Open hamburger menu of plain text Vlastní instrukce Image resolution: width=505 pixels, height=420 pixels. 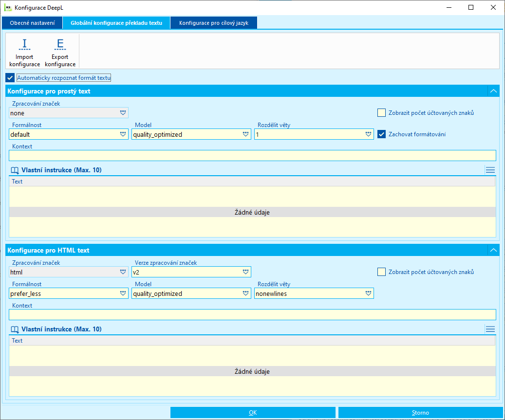pos(490,170)
